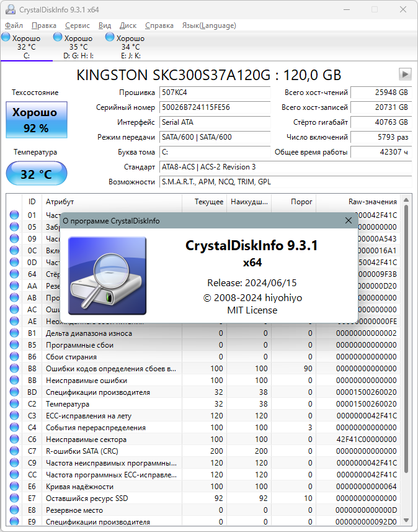Open the Справка menu
Image resolution: width=418 pixels, height=532 pixels.
coord(159,25)
